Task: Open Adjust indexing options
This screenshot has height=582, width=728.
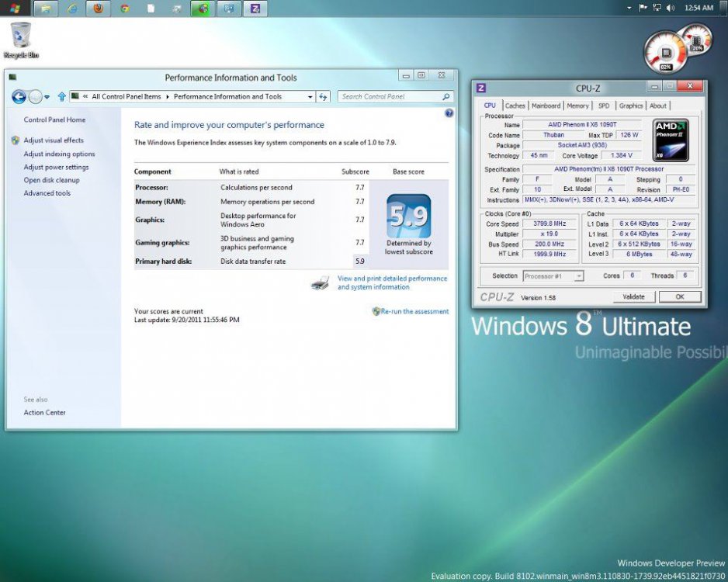Action: coord(59,154)
